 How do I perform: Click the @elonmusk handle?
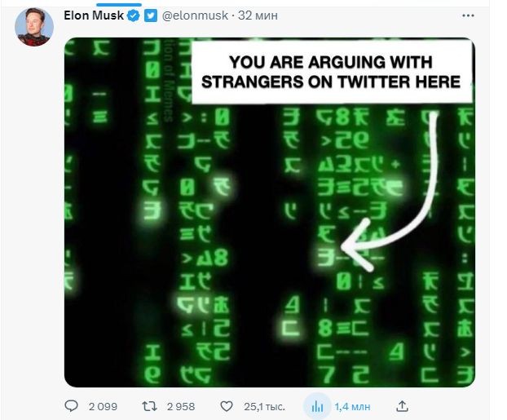(193, 15)
